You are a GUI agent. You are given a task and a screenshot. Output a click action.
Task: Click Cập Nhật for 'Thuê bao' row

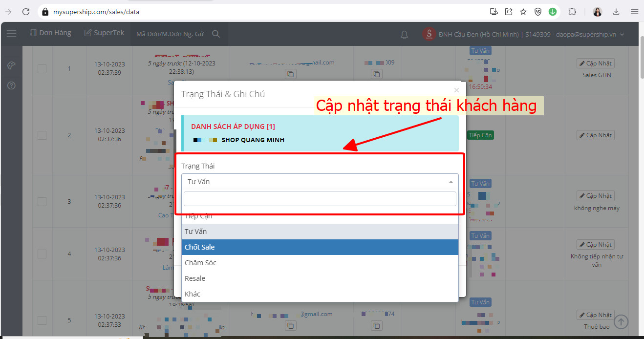coord(595,315)
